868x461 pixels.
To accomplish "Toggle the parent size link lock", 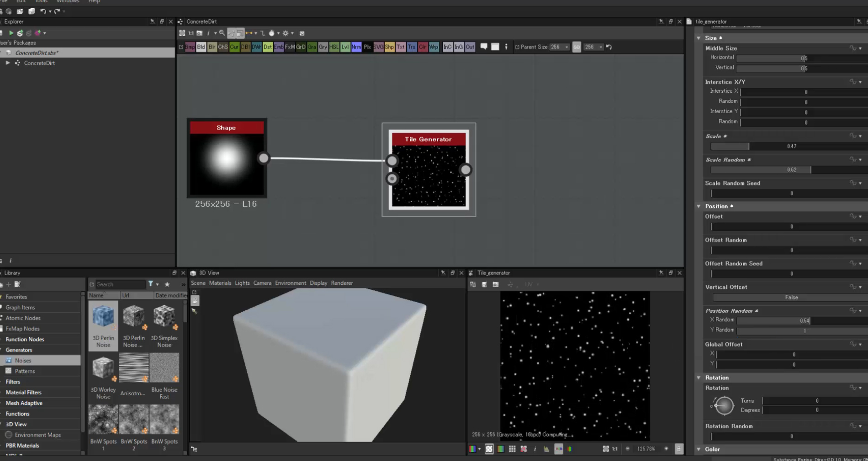I will [x=577, y=47].
